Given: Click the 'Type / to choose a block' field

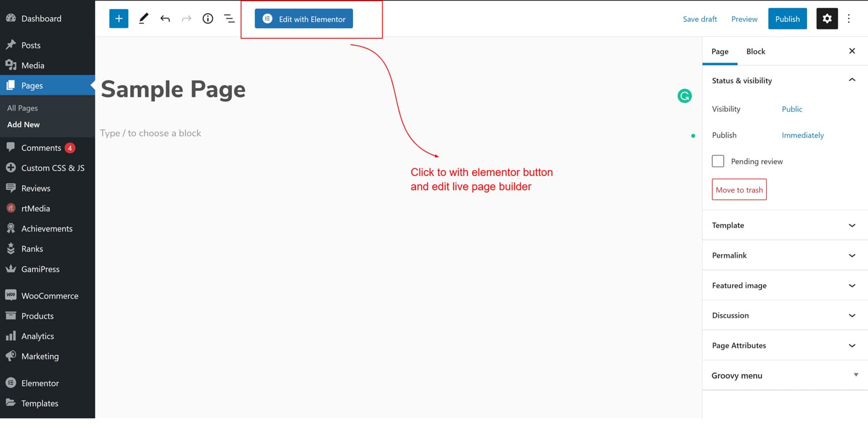Looking at the screenshot, I should 150,133.
